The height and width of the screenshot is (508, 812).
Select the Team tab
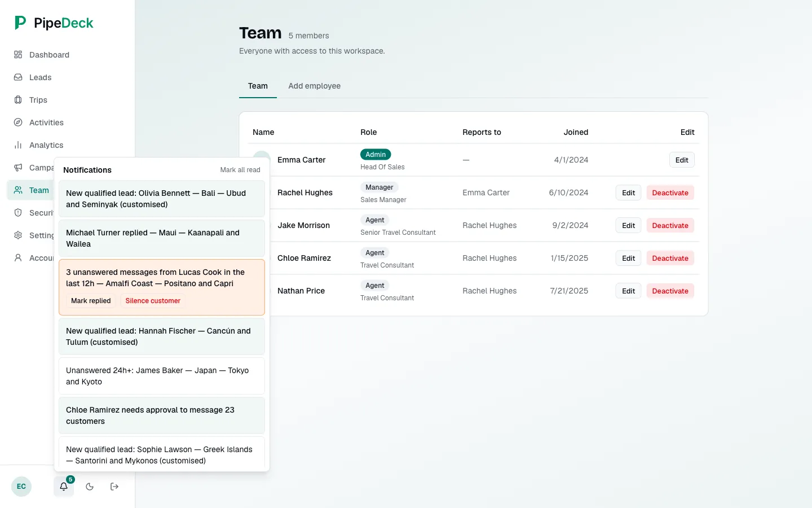(258, 86)
